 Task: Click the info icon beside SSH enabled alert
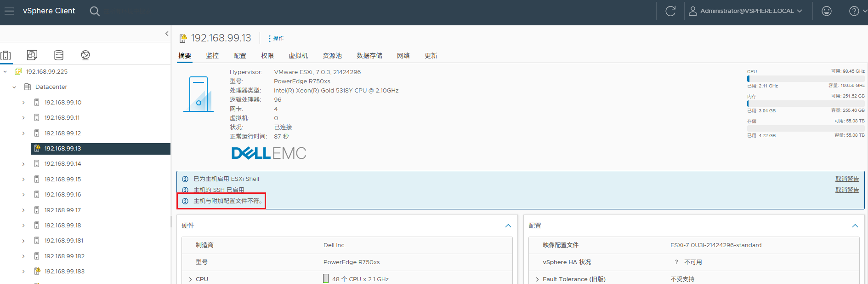(185, 190)
